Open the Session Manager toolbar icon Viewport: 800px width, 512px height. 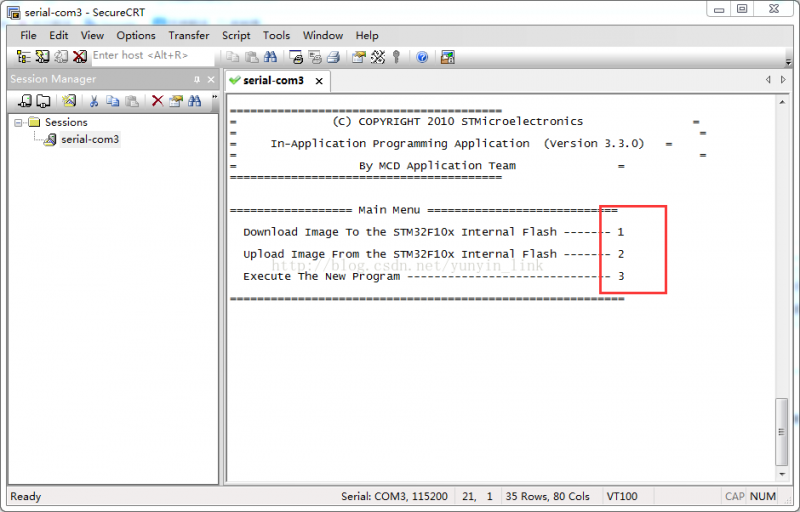[23, 57]
